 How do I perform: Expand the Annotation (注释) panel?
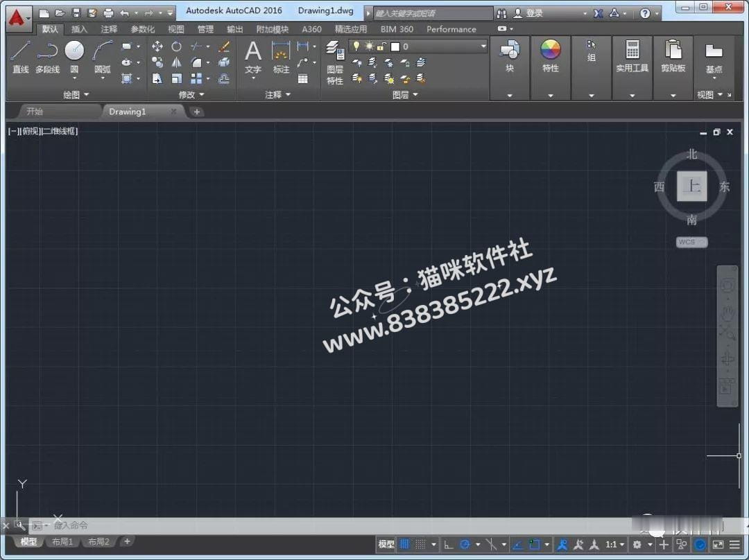click(277, 94)
